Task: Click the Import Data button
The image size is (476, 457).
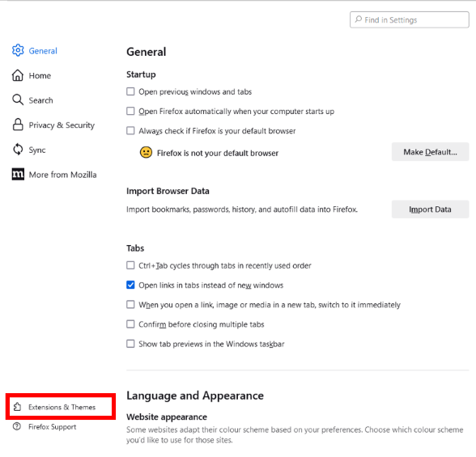Action: pos(430,209)
